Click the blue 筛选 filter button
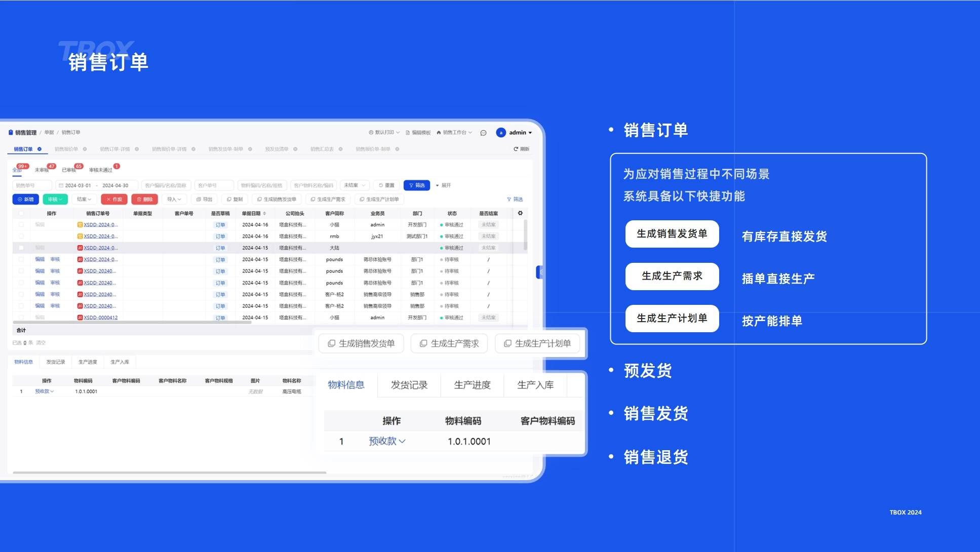The width and height of the screenshot is (980, 552). point(416,185)
